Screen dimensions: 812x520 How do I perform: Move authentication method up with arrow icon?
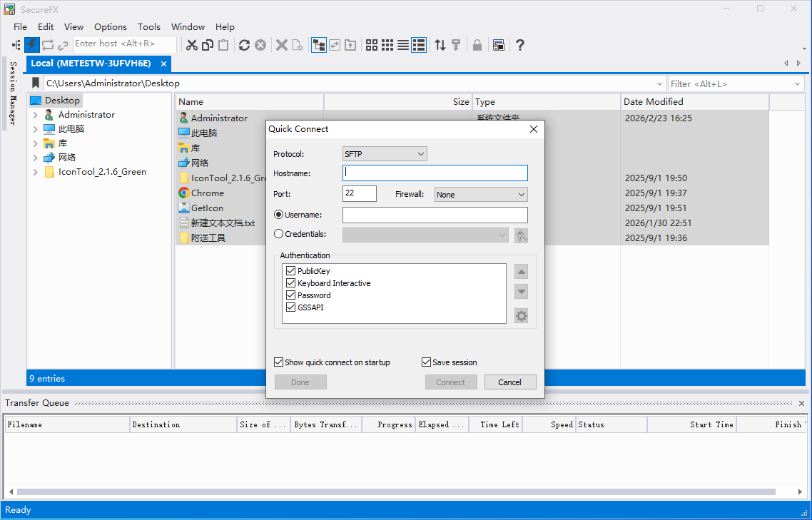coord(522,272)
